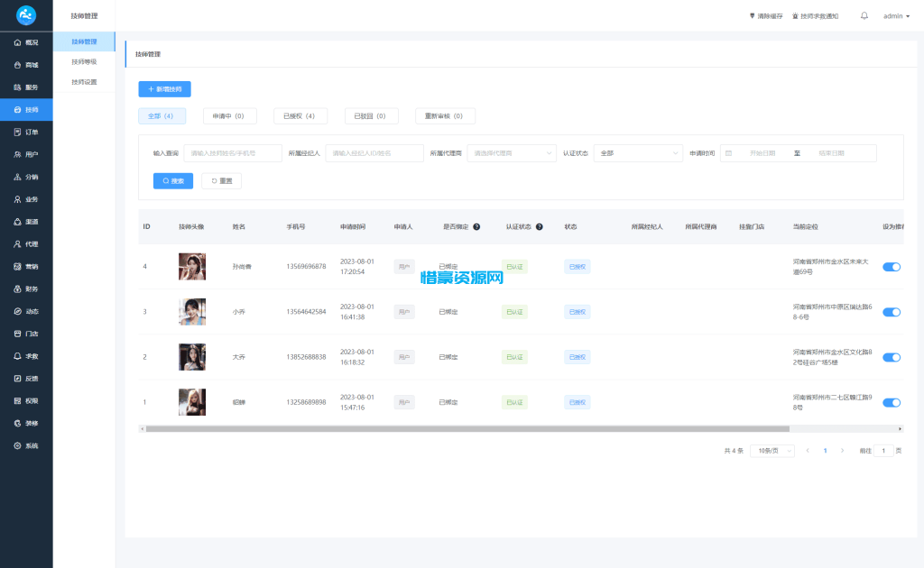Screen dimensions: 924x568
Task: Open the 概况 overview sidebar icon
Action: point(18,42)
